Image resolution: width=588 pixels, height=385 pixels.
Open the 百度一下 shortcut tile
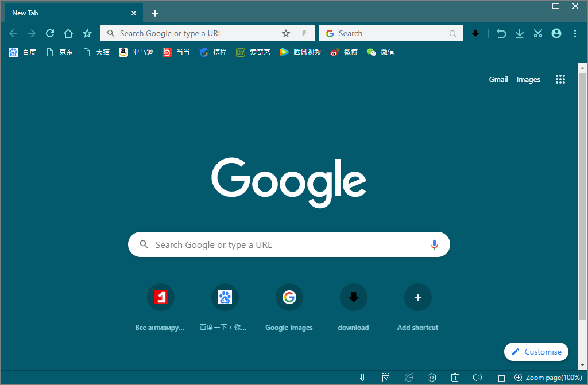coord(225,308)
